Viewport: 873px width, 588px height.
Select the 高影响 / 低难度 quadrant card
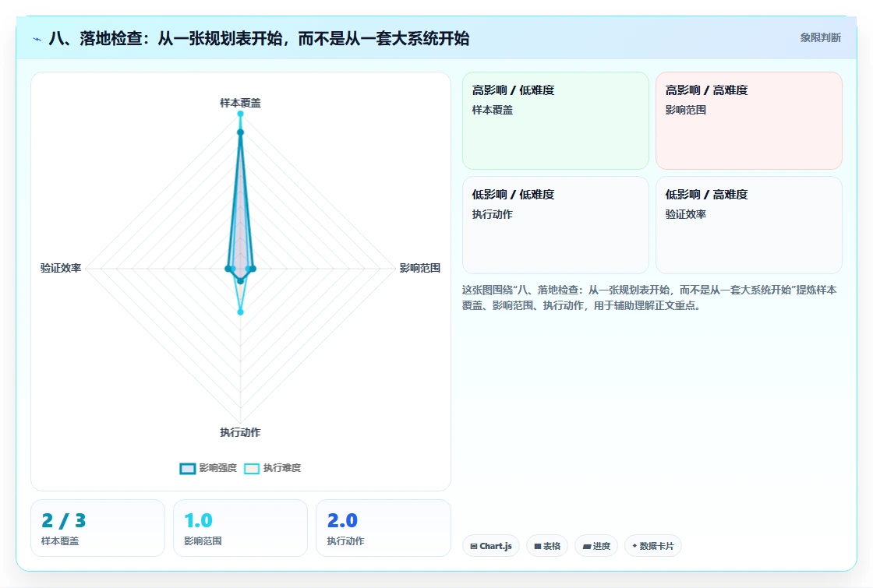click(556, 120)
